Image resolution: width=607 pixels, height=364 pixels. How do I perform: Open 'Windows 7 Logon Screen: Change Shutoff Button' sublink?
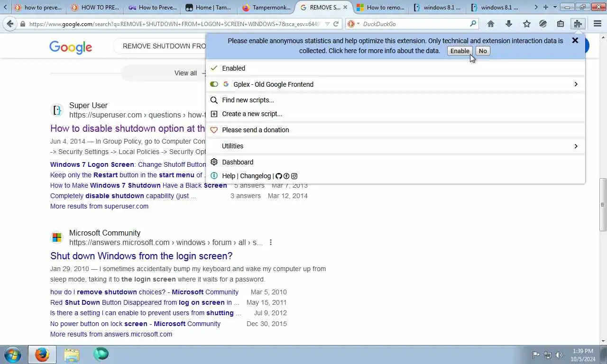(x=128, y=164)
